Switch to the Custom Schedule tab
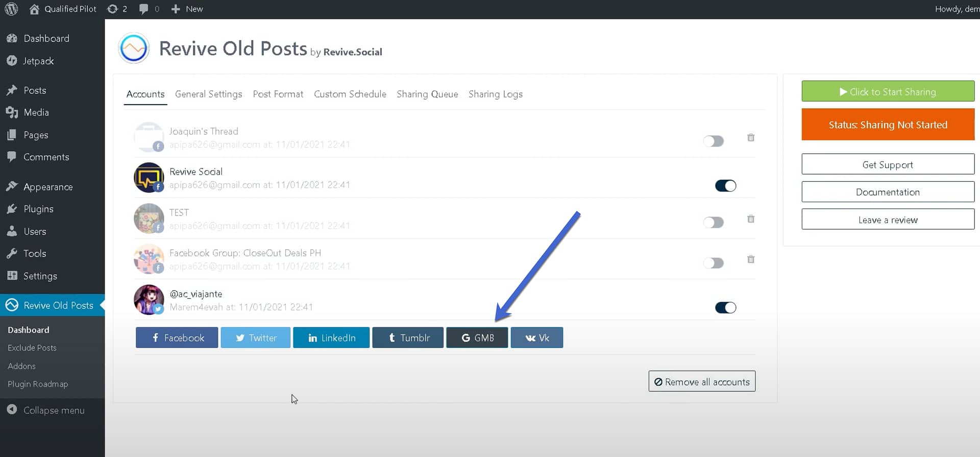This screenshot has height=457, width=980. coord(350,94)
